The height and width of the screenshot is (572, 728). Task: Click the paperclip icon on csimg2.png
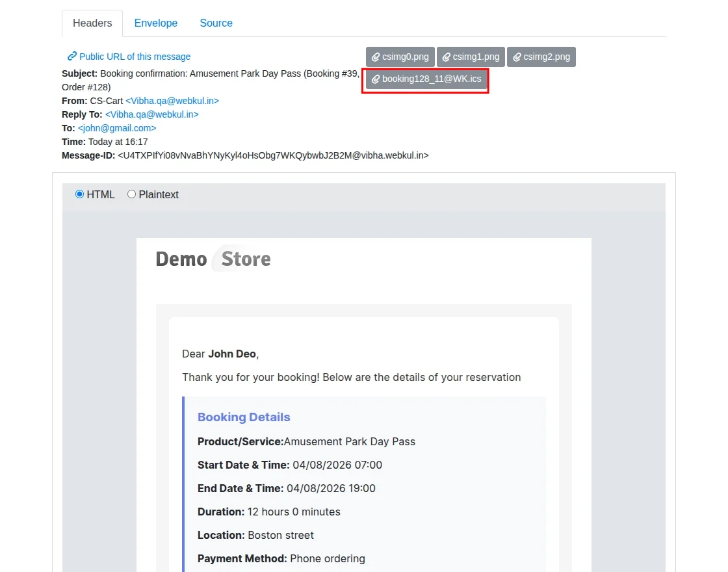pyautogui.click(x=517, y=57)
